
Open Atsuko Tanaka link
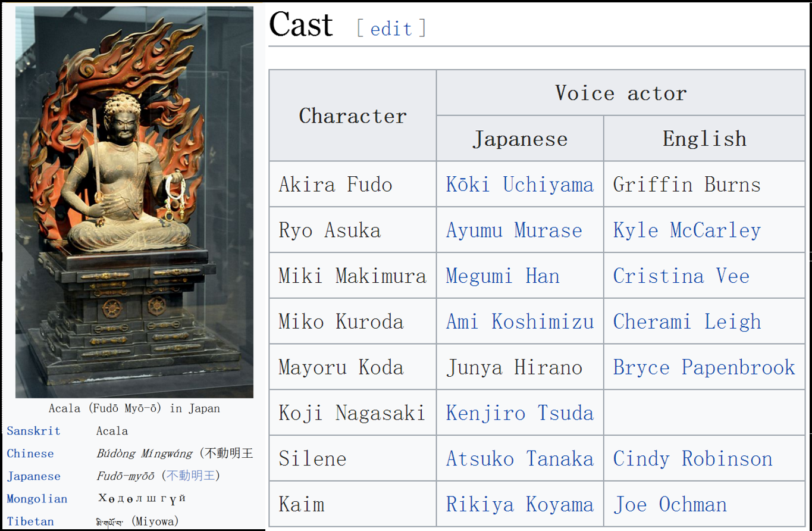coord(520,459)
